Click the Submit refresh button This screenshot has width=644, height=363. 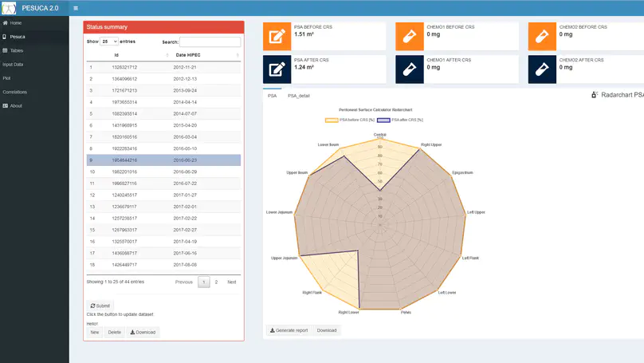(x=100, y=306)
